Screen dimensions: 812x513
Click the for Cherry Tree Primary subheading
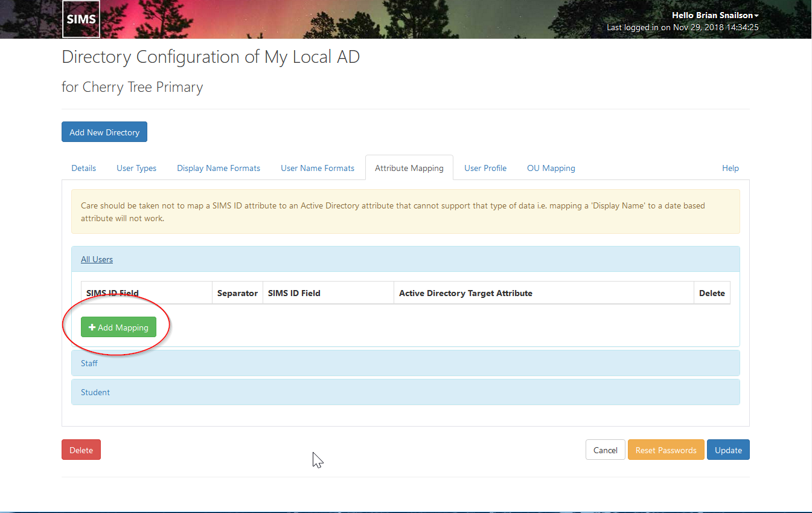click(x=132, y=87)
